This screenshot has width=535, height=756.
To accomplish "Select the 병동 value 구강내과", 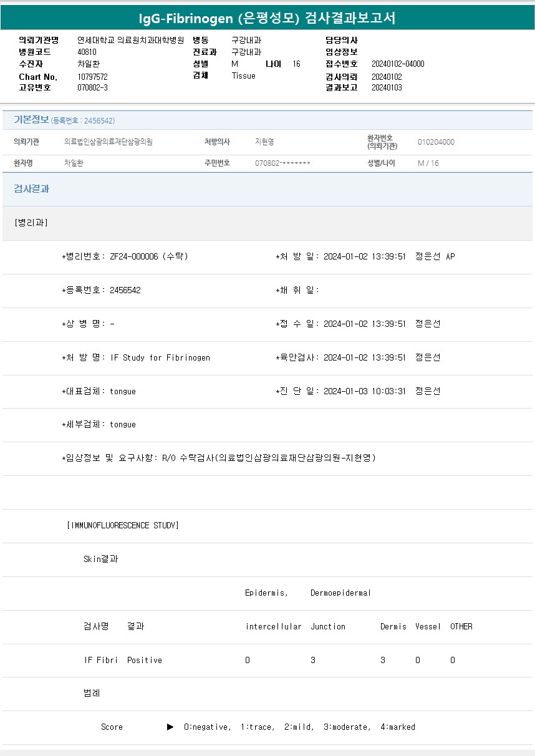I will [246, 40].
